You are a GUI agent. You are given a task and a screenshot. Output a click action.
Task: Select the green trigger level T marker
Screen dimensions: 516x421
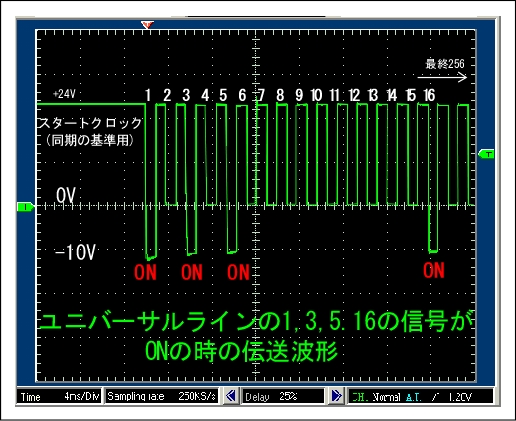(x=486, y=154)
